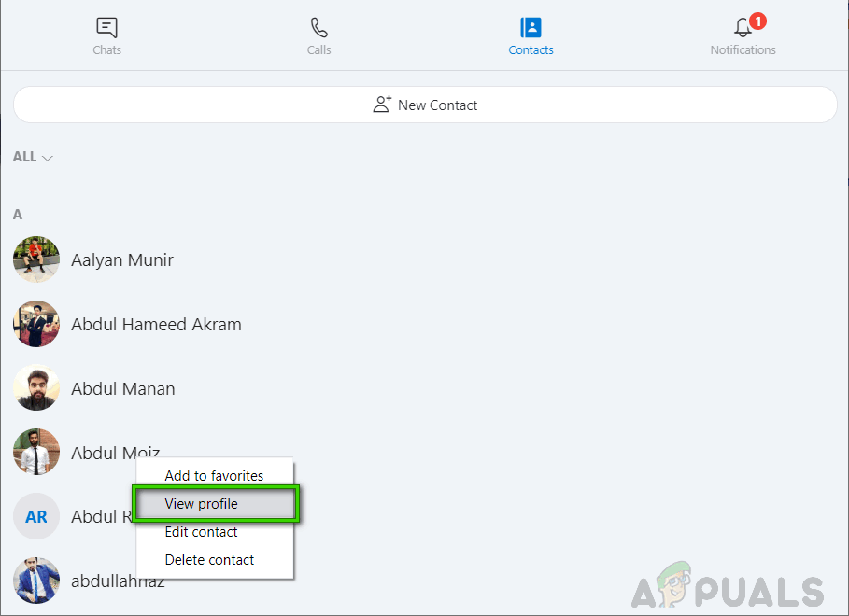
Task: Open the Aalyan Munir contact name
Action: (122, 260)
